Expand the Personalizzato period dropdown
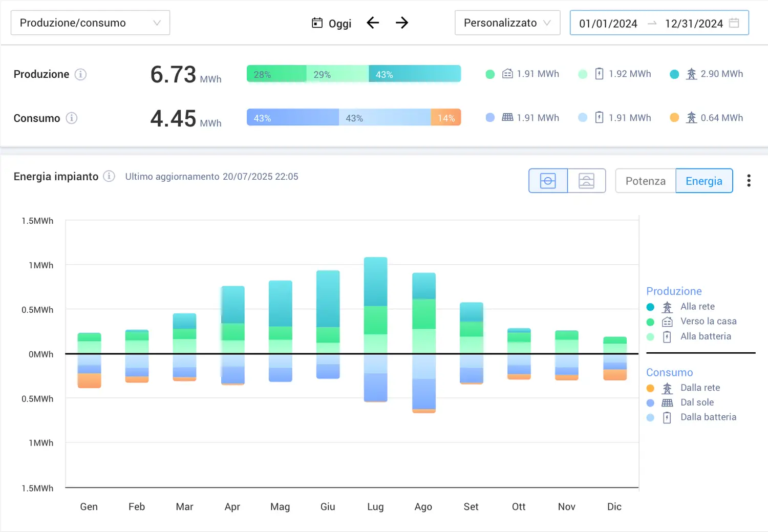Screen dimensions: 768x532 [507, 23]
